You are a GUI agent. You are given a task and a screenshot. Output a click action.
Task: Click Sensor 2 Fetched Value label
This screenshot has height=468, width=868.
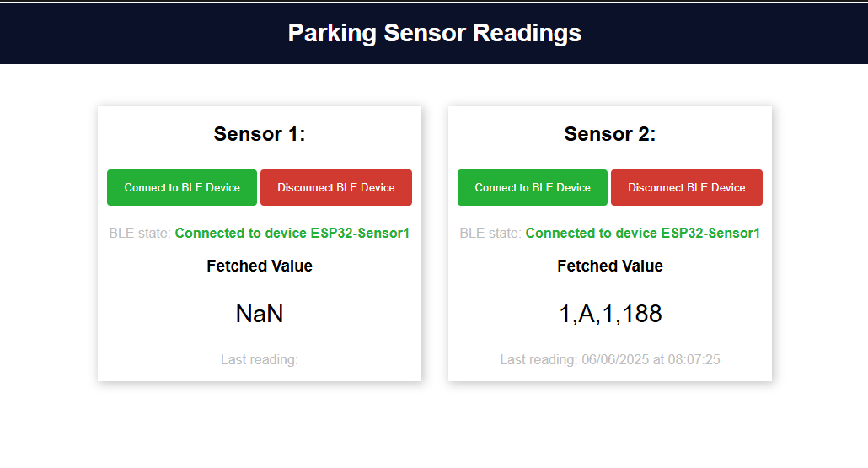(x=609, y=266)
